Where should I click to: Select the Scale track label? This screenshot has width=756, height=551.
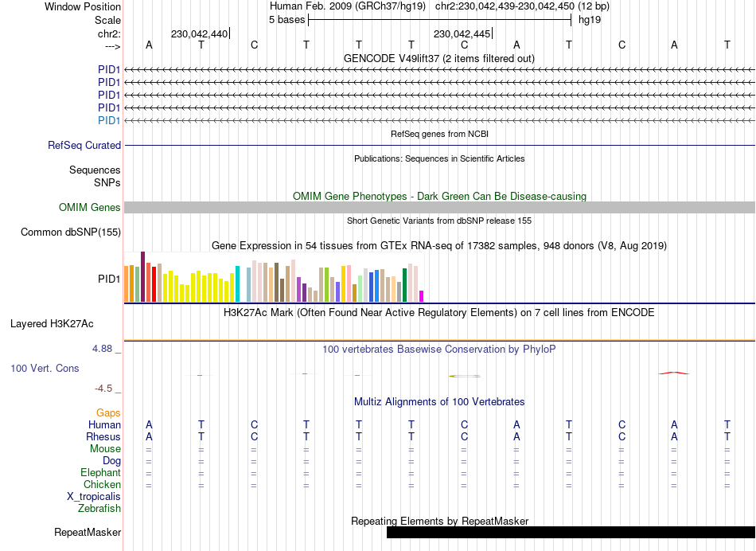107,20
